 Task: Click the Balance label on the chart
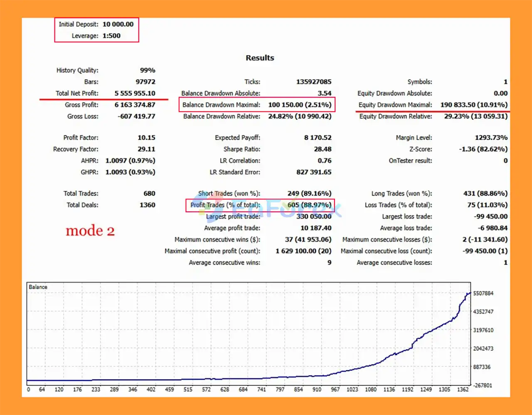pos(38,287)
